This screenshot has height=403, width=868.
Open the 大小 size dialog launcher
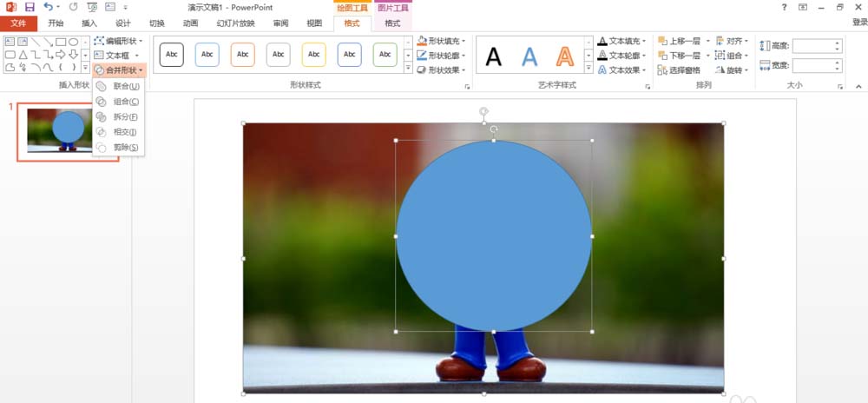pyautogui.click(x=840, y=87)
